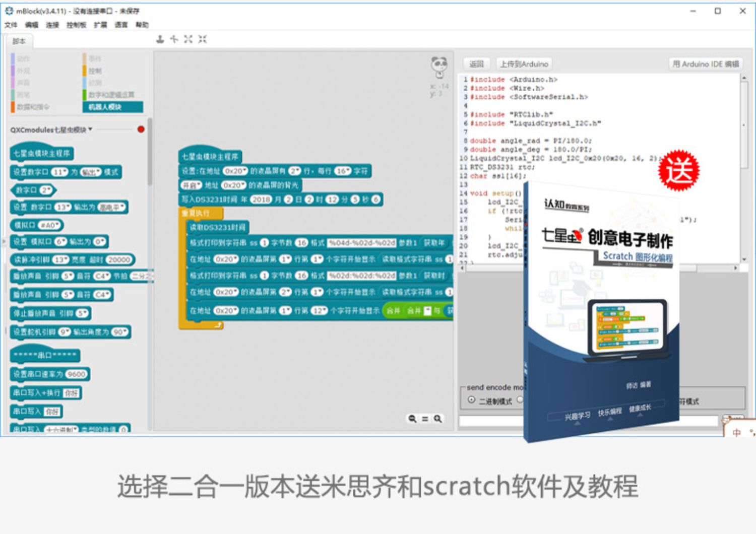
Task: Expand the QXCmodules七星虫模块 extension dropdown
Action: 90,129
